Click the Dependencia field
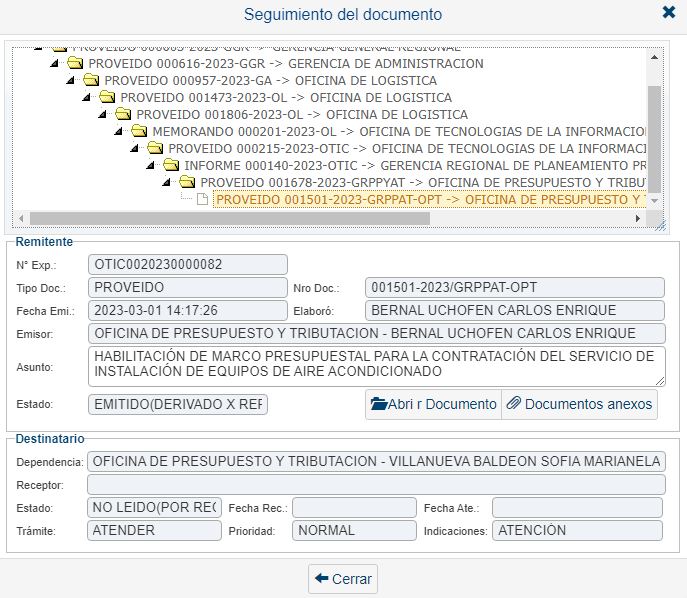687x598 pixels. coord(376,461)
